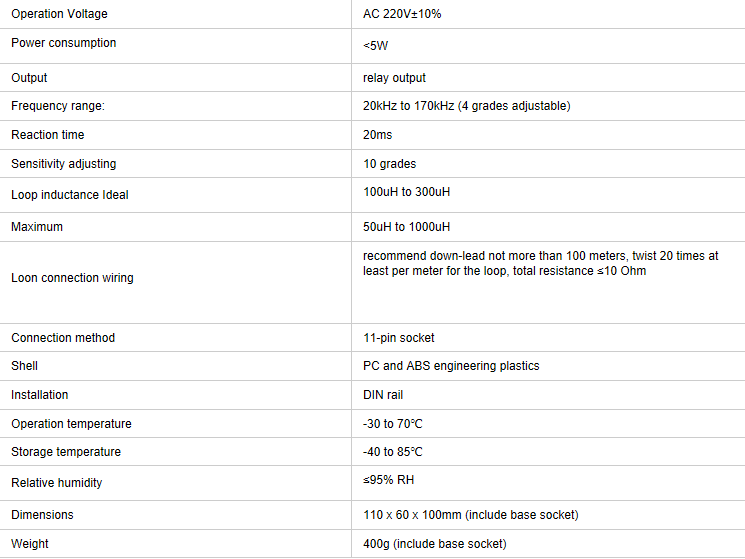The width and height of the screenshot is (745, 559).
Task: Click the relay output value cell
Action: coord(394,78)
